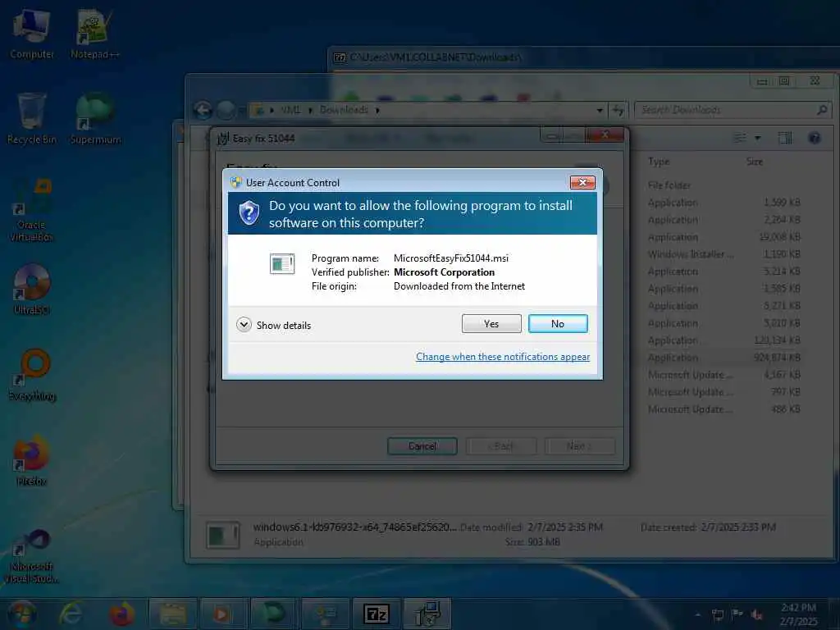Open UltraISO desktop shortcut

[32, 290]
